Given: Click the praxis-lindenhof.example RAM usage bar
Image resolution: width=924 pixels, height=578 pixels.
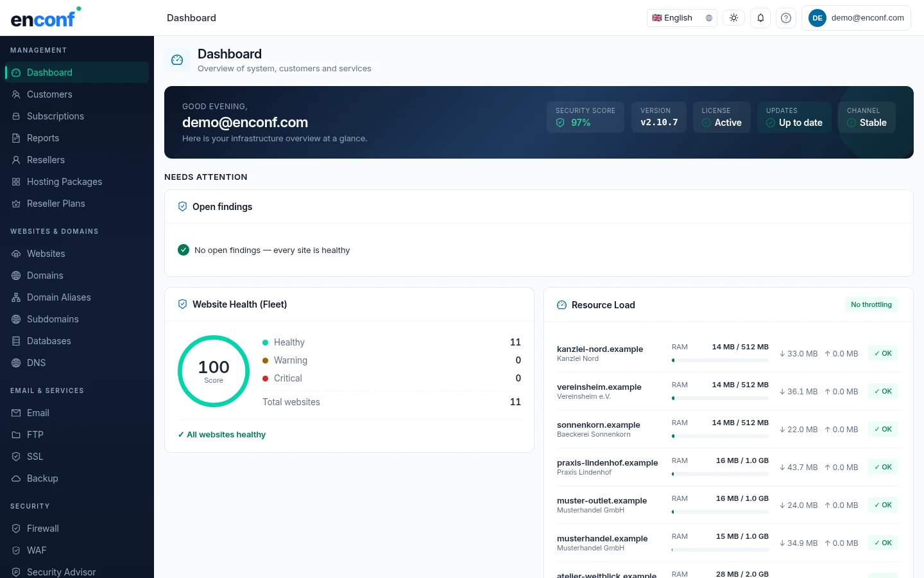Looking at the screenshot, I should (720, 474).
